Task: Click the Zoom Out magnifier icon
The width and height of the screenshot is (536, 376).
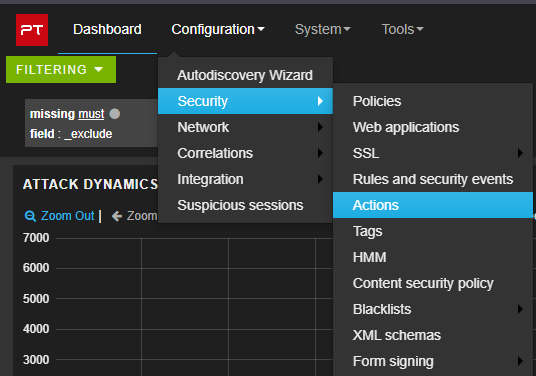Action: coord(30,216)
